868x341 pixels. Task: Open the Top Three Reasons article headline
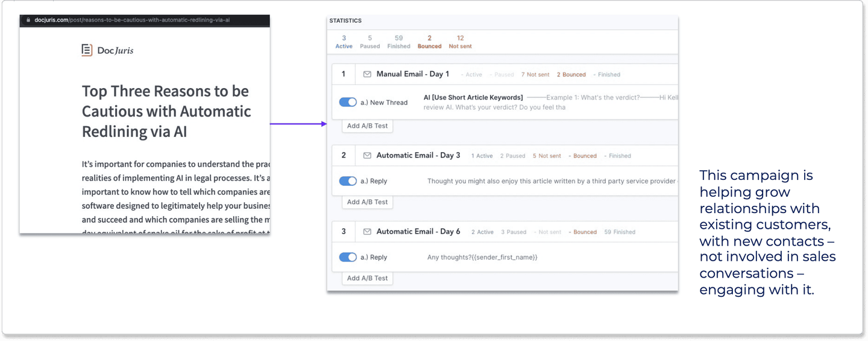166,111
